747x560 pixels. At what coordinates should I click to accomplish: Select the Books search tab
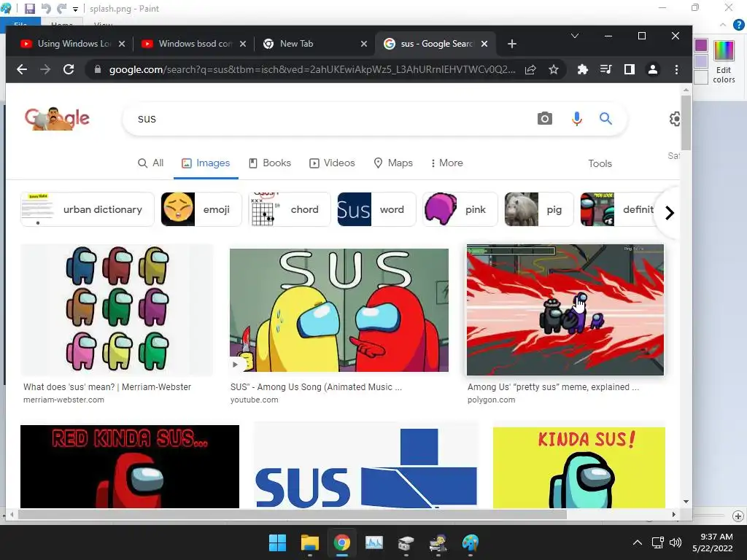coord(270,163)
